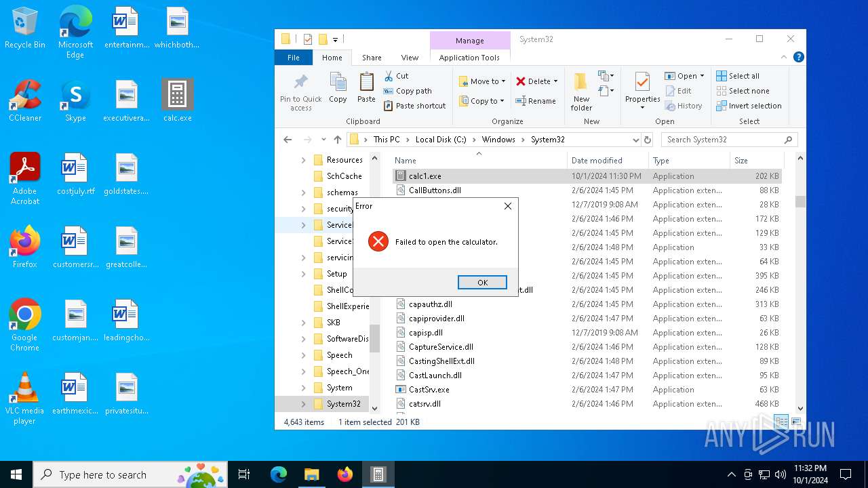868x488 pixels.
Task: Click Local Disk (C:) in address bar
Action: (441, 140)
